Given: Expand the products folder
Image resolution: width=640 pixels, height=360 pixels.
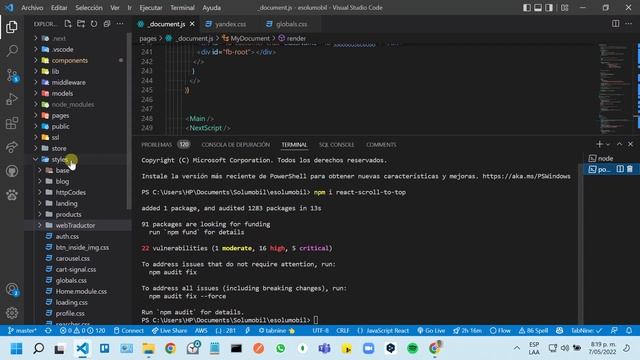Looking at the screenshot, I should pos(68,214).
